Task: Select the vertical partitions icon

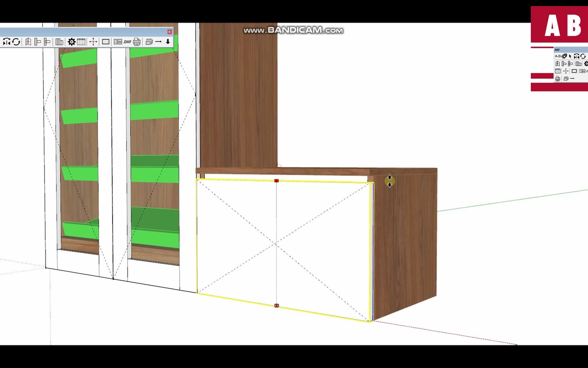Action: 60,42
